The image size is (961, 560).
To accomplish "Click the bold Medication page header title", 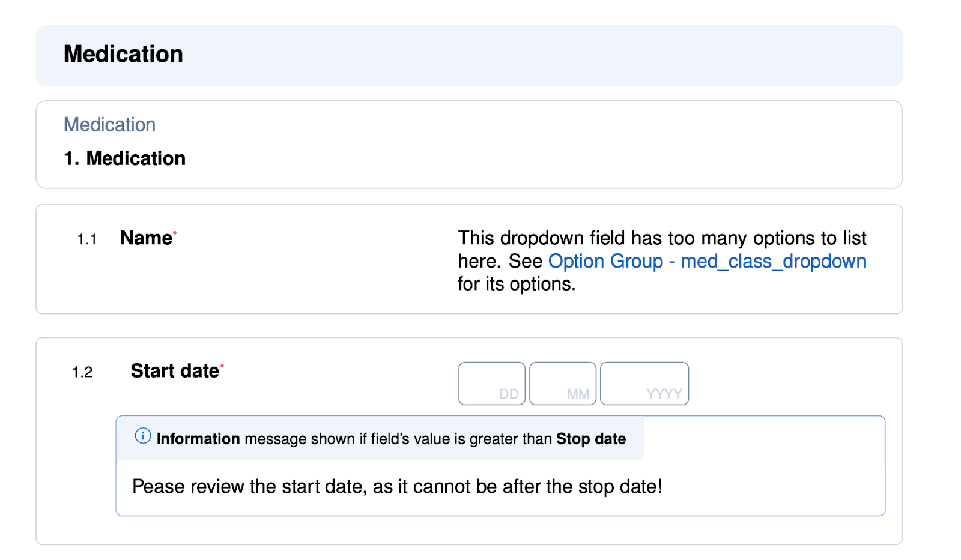I will tap(123, 54).
